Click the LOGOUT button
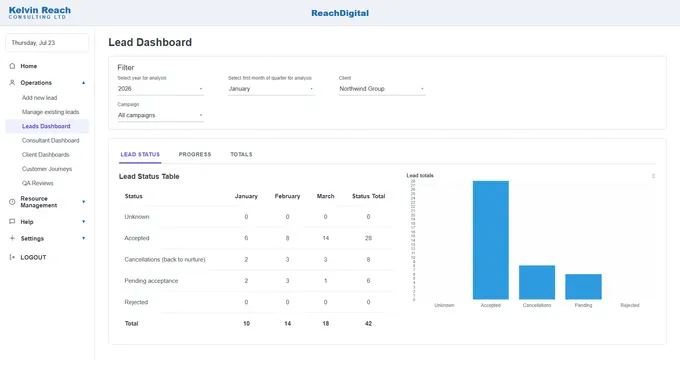The height and width of the screenshot is (387, 680). click(33, 257)
